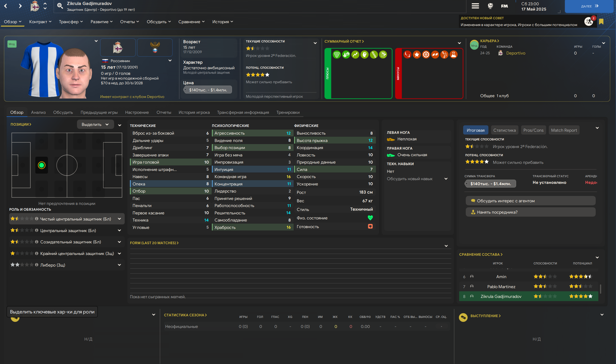The image size is (616, 364).
Task: Click the bookmark icon in top bar
Action: pos(601,22)
